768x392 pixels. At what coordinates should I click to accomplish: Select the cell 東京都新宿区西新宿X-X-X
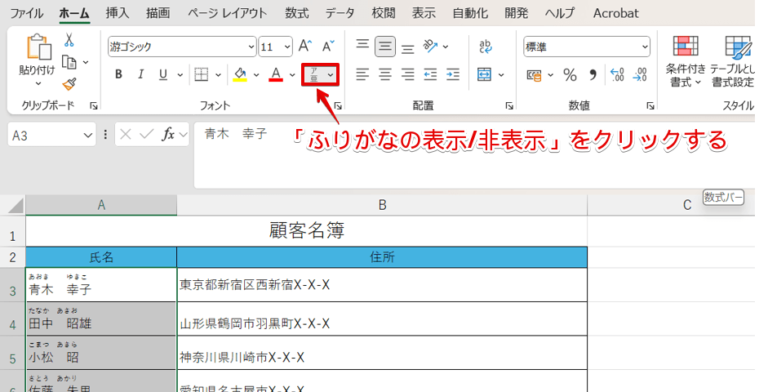click(x=382, y=285)
